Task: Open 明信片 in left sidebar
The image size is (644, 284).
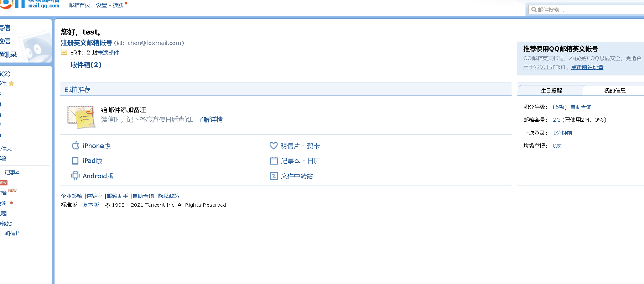Action: click(x=12, y=234)
